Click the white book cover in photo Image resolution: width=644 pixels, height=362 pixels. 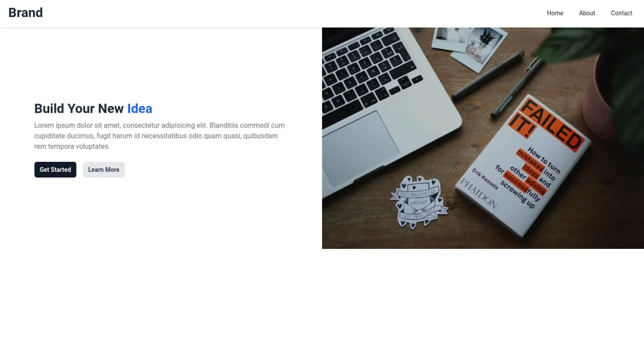tap(523, 166)
